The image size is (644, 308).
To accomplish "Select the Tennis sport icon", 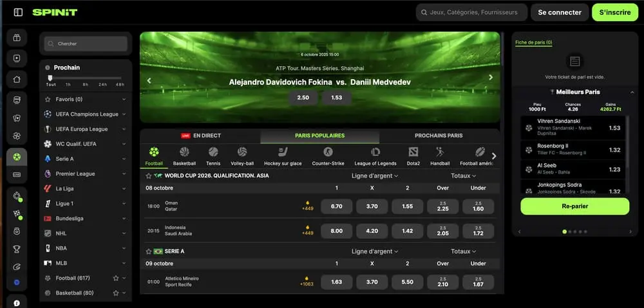I will pos(213,152).
